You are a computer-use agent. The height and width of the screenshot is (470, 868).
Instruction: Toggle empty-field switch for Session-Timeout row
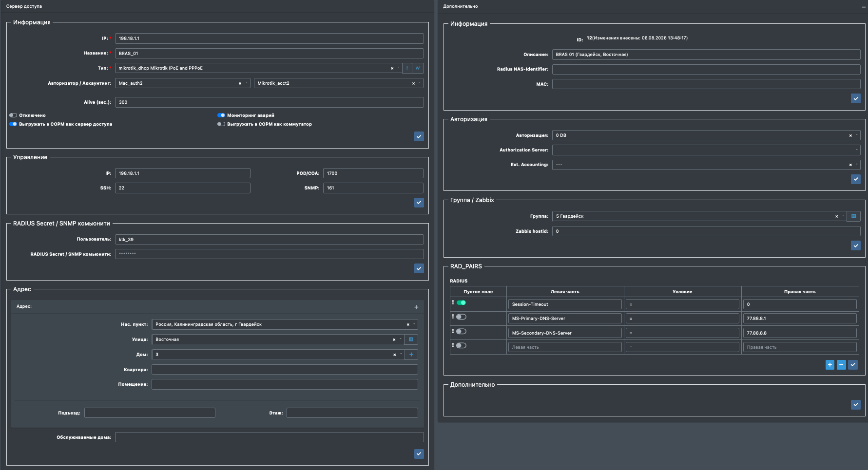(x=461, y=302)
